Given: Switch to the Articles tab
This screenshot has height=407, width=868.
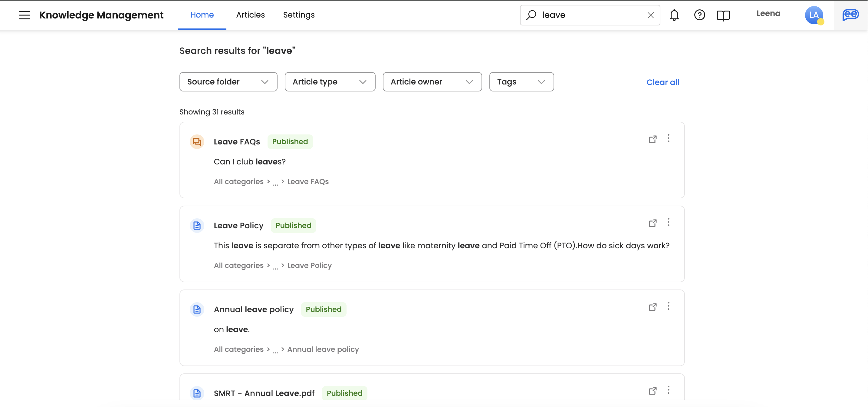Looking at the screenshot, I should tap(250, 15).
